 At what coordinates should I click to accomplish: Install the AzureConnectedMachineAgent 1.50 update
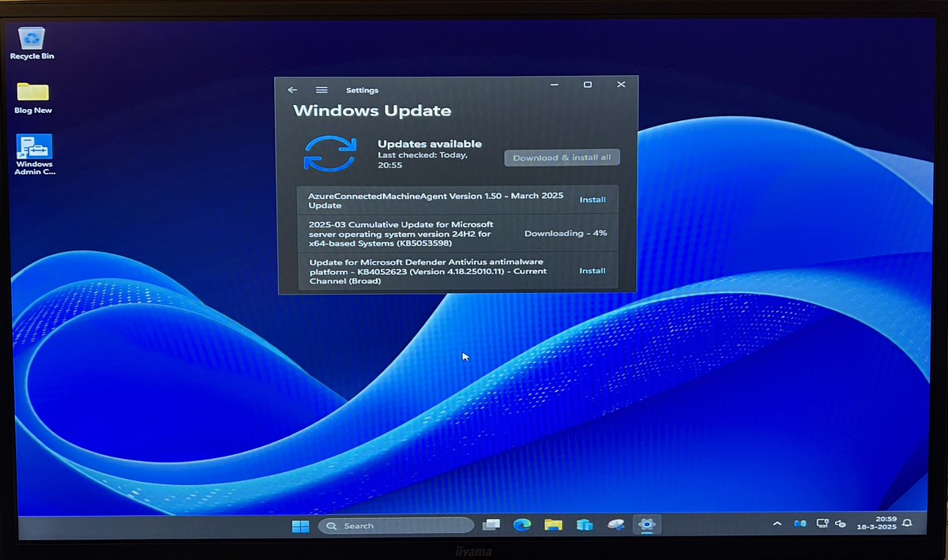[x=592, y=200]
